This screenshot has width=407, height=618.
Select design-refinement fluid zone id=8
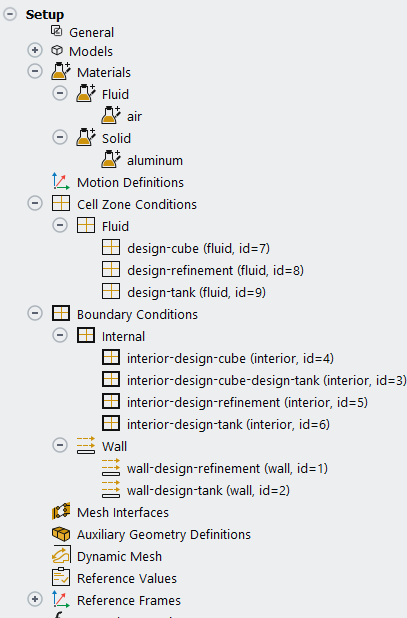pos(216,270)
